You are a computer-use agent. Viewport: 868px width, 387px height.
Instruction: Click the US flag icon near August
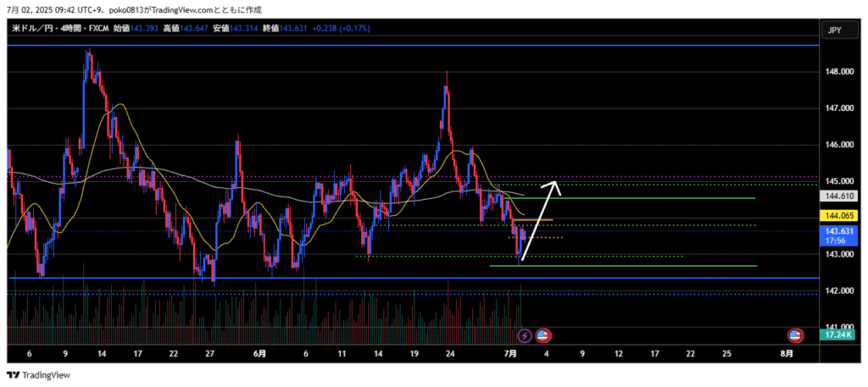tap(795, 335)
